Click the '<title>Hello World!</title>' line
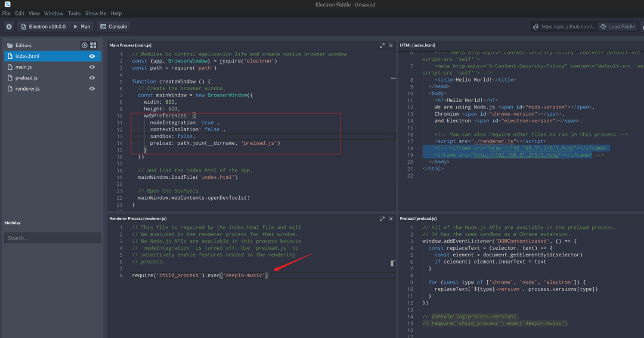The width and height of the screenshot is (644, 338). coord(475,80)
